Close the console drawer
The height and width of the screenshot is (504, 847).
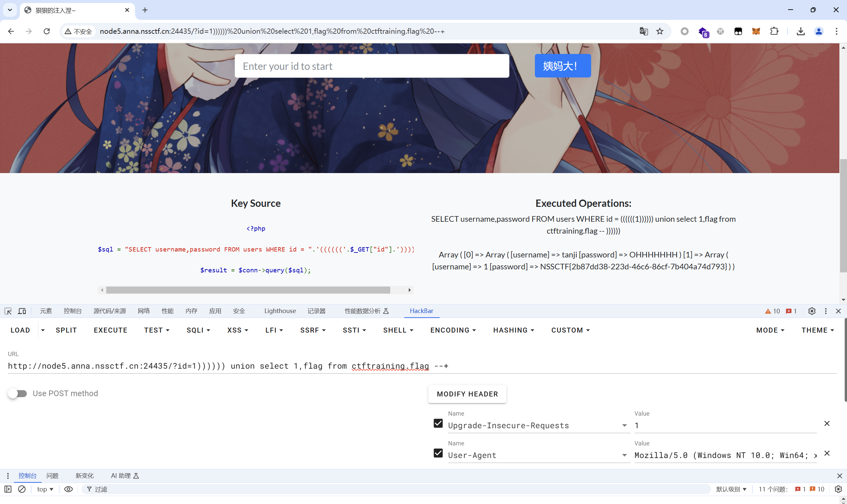[x=839, y=476]
